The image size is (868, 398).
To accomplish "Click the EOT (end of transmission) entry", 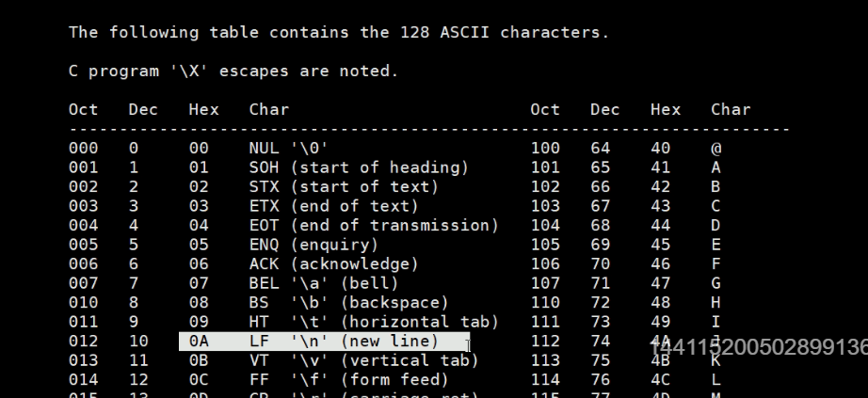I will pyautogui.click(x=374, y=226).
